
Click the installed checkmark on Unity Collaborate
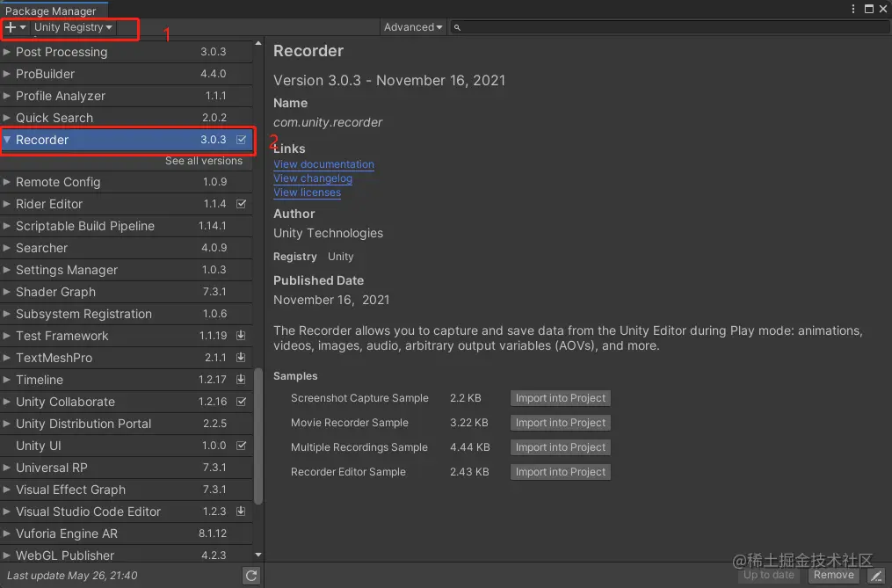click(241, 402)
